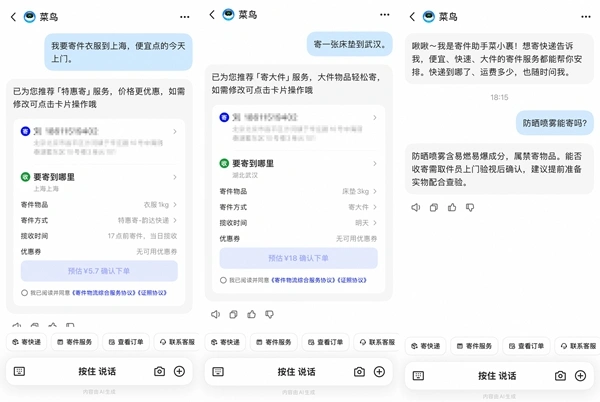
Task: Tap the plus icon in the 防晒喷雾 chat
Action: point(580,376)
